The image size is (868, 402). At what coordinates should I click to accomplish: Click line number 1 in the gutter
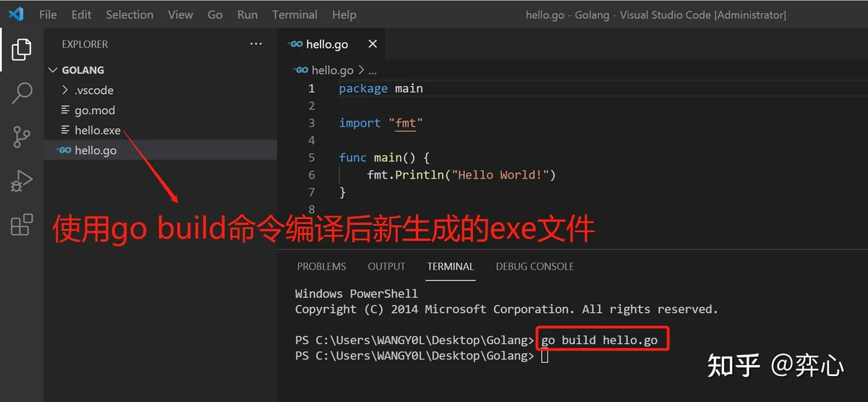pyautogui.click(x=312, y=88)
